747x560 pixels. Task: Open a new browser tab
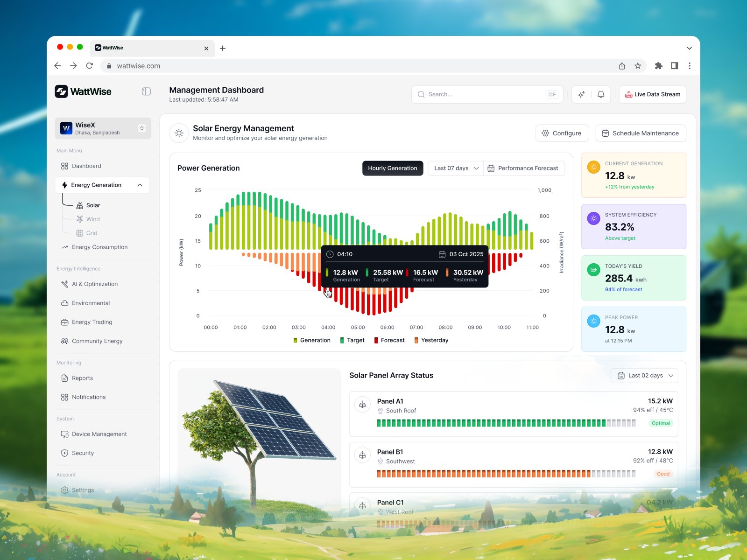(x=223, y=48)
